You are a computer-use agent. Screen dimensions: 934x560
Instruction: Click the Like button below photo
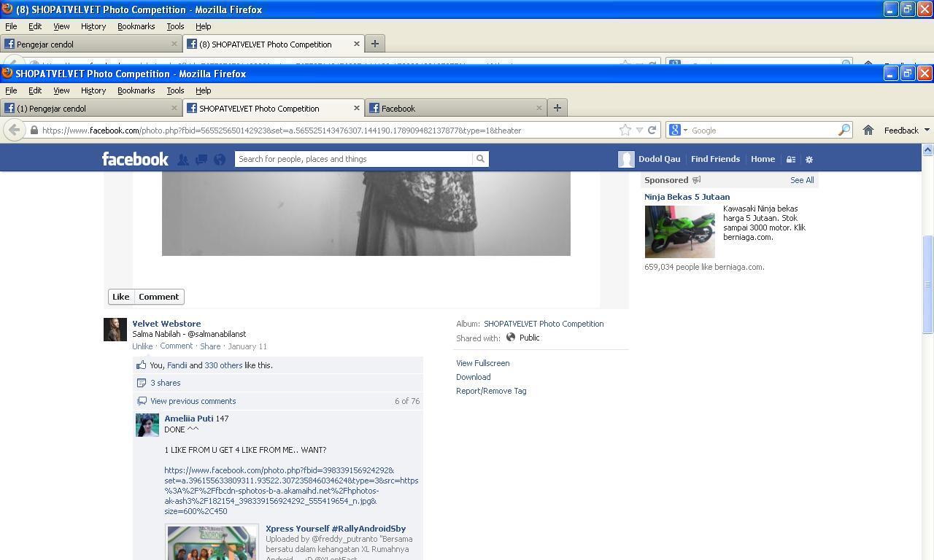point(120,297)
